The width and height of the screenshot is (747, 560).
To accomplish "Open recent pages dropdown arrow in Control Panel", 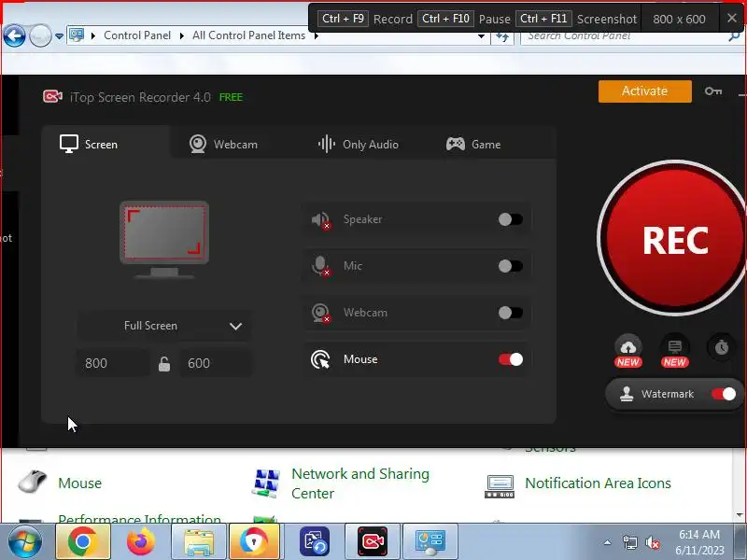I will [59, 36].
